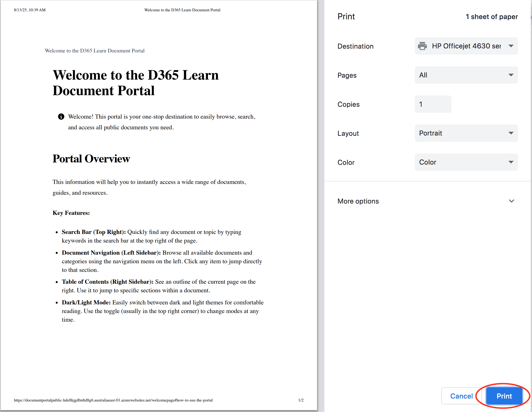532x412 pixels.
Task: Open the Destination printer dropdown
Action: pos(466,46)
